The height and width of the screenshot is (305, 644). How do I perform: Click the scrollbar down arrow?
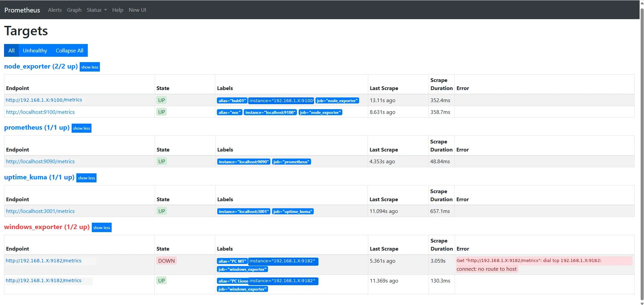pyautogui.click(x=642, y=303)
